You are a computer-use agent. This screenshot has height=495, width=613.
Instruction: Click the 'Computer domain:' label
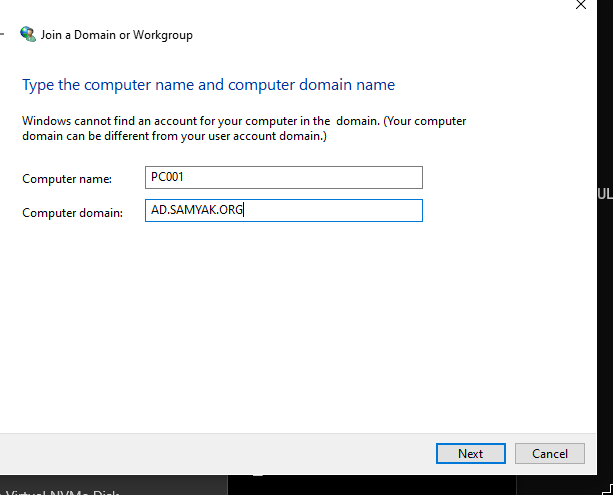(x=72, y=213)
